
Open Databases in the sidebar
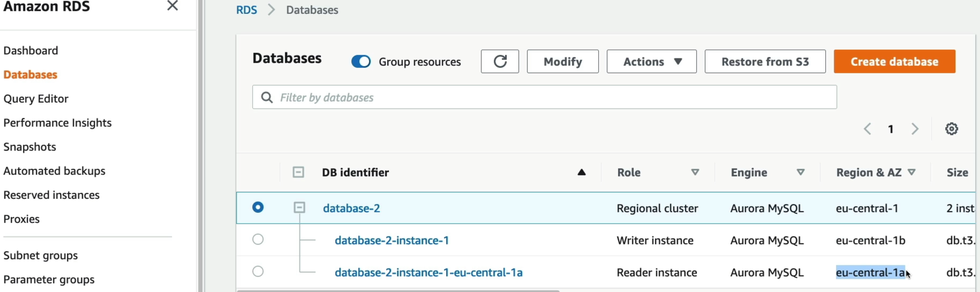pos(30,74)
